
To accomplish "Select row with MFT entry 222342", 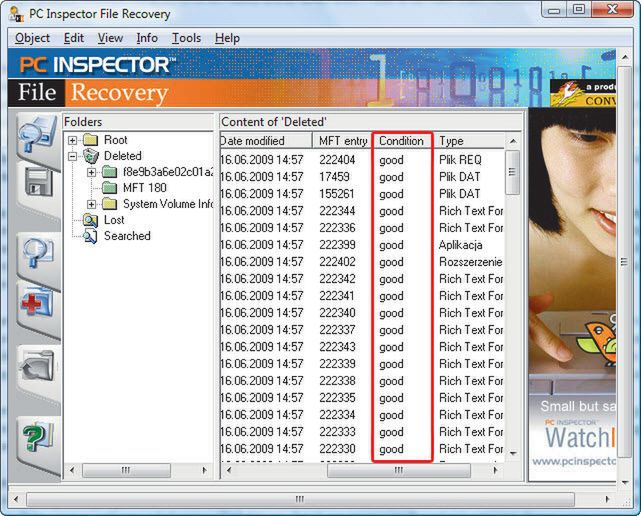I will [362, 279].
